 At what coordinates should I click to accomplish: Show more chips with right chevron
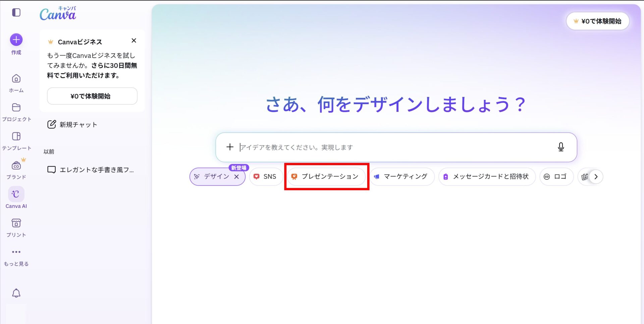pyautogui.click(x=596, y=177)
